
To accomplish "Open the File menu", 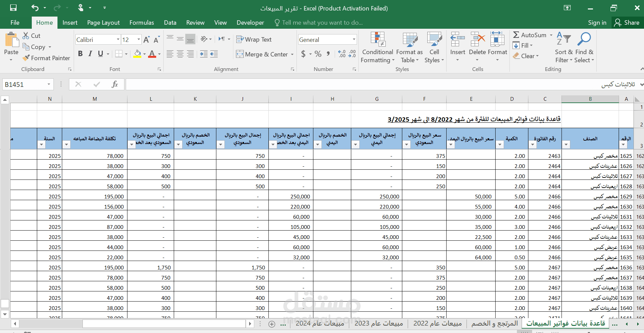I will pyautogui.click(x=15, y=23).
